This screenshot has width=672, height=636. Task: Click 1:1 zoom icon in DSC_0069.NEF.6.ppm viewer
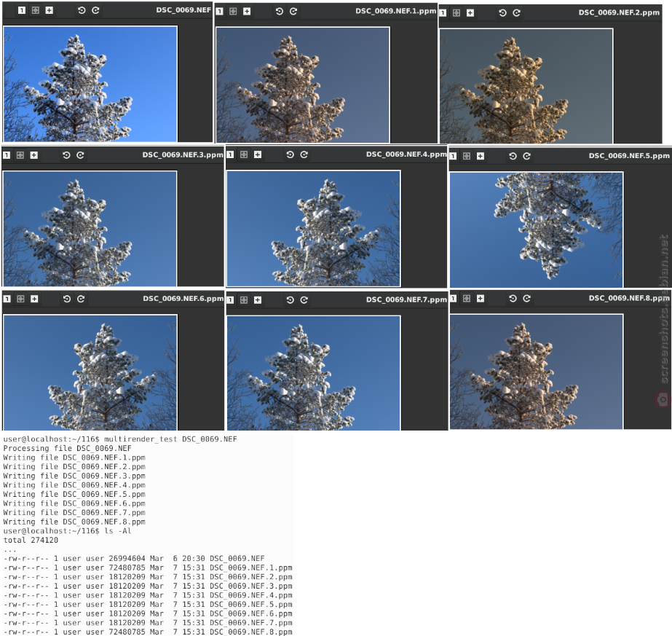[x=7, y=299]
